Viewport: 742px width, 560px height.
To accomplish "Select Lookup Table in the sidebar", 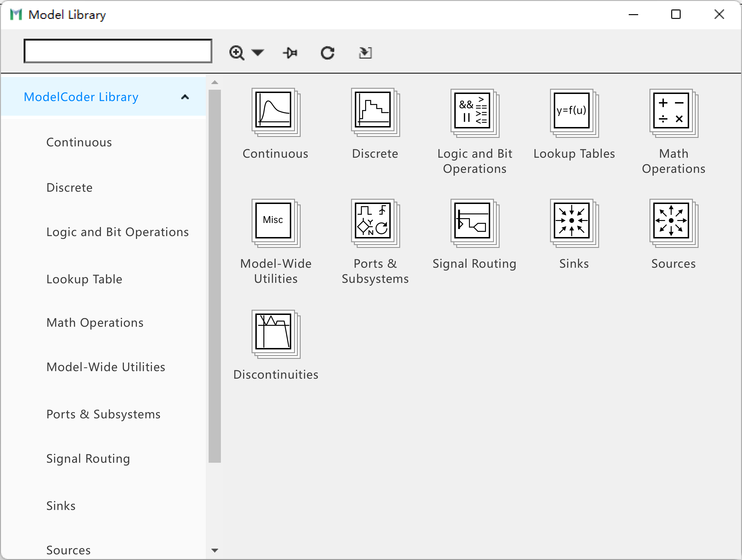I will coord(84,279).
